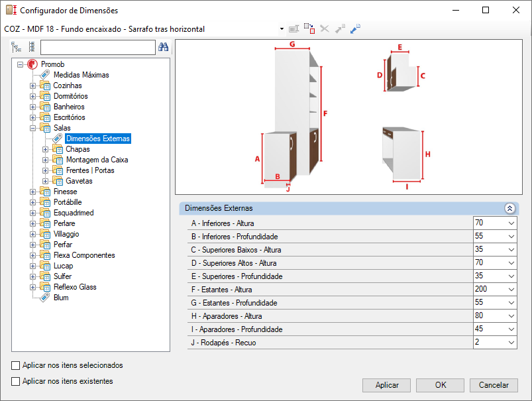Viewport: 532px width, 401px height.
Task: Collapse the Salas tree node
Action: (32, 129)
